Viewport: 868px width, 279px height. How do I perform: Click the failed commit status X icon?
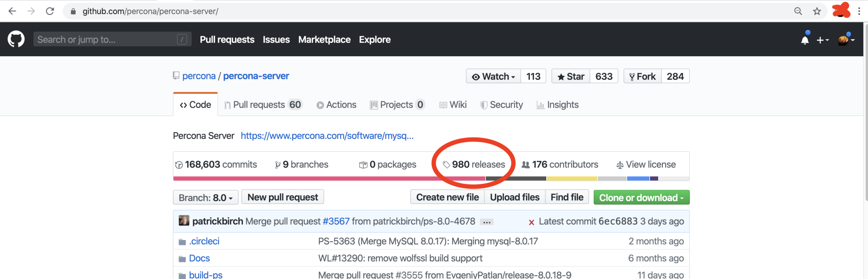click(x=531, y=222)
